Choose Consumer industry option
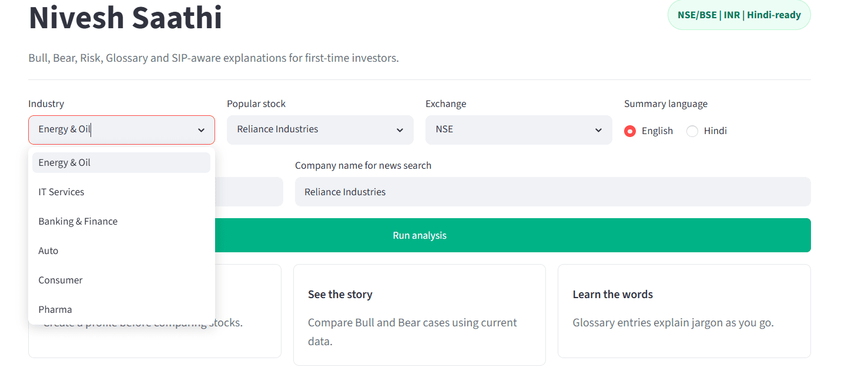This screenshot has height=374, width=868. tap(122, 280)
